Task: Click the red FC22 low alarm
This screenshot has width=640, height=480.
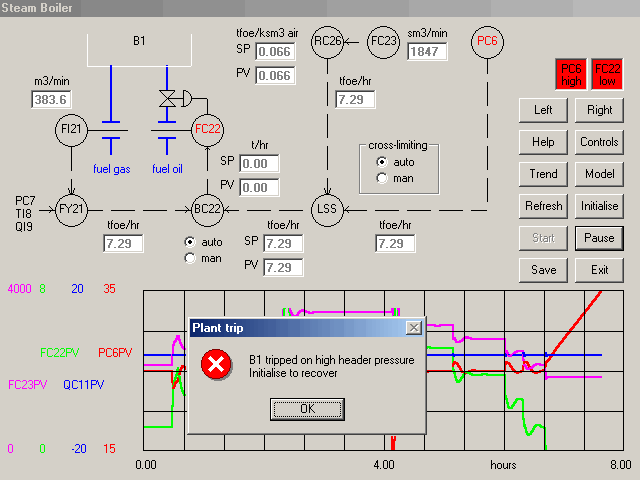Action: point(607,75)
